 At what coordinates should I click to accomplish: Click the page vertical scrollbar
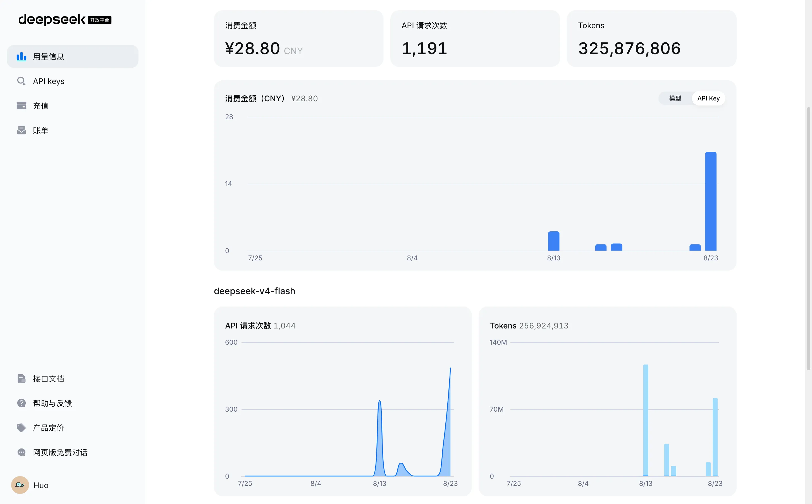click(x=809, y=238)
